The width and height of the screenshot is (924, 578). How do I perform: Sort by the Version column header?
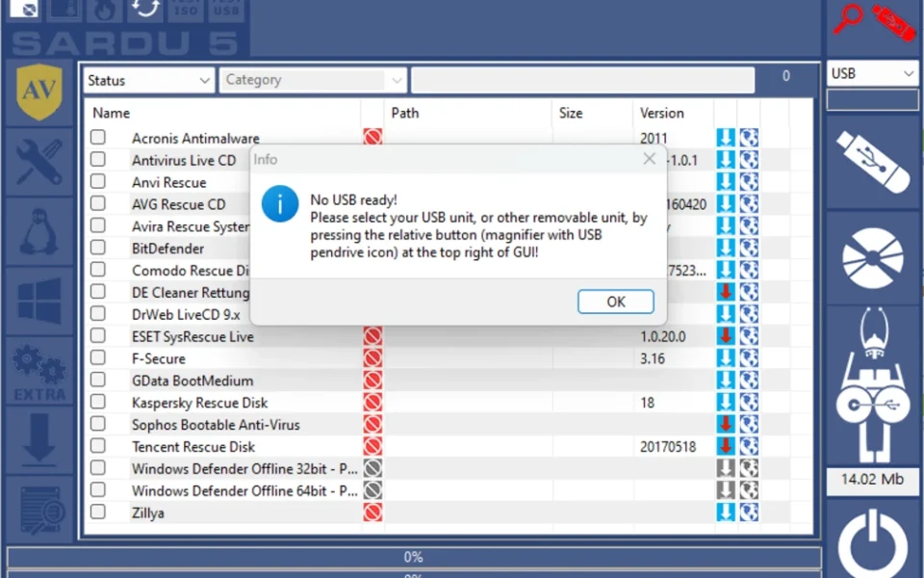pyautogui.click(x=662, y=113)
